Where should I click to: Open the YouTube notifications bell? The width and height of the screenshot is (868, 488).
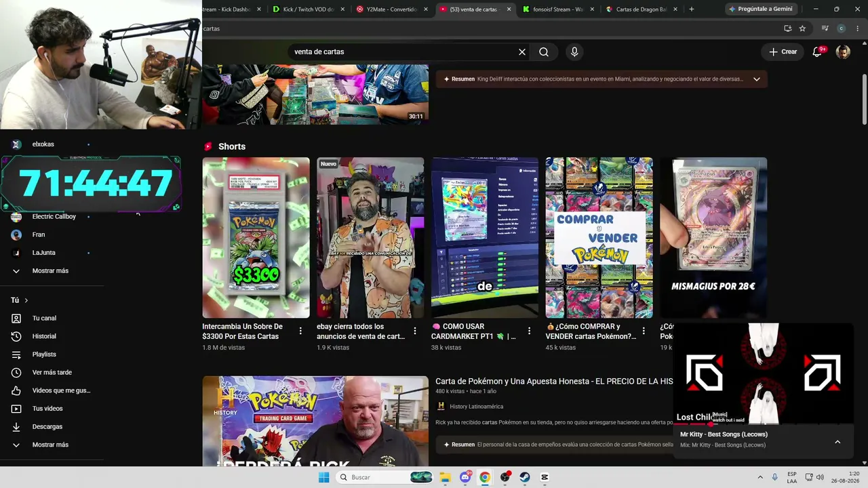[x=818, y=52]
